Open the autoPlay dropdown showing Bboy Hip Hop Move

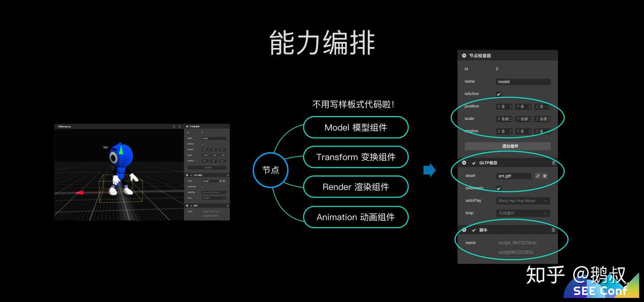(523, 201)
